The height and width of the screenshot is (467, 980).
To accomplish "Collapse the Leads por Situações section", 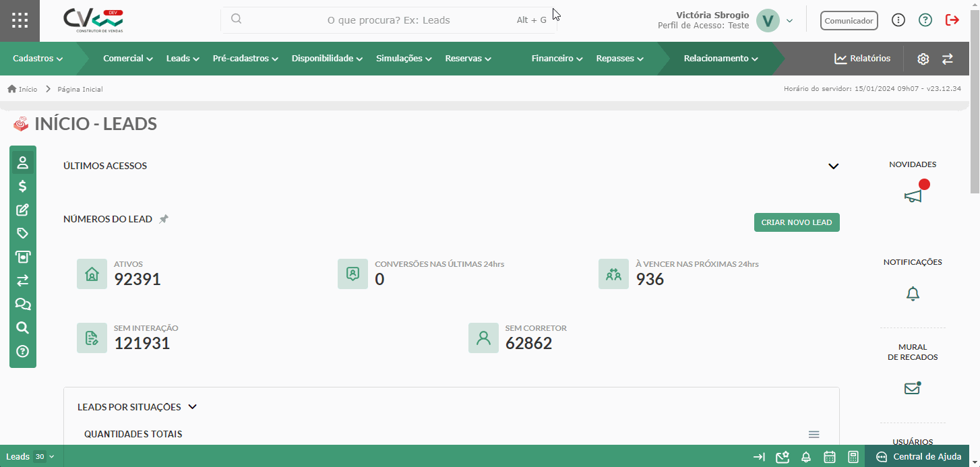I will (192, 407).
